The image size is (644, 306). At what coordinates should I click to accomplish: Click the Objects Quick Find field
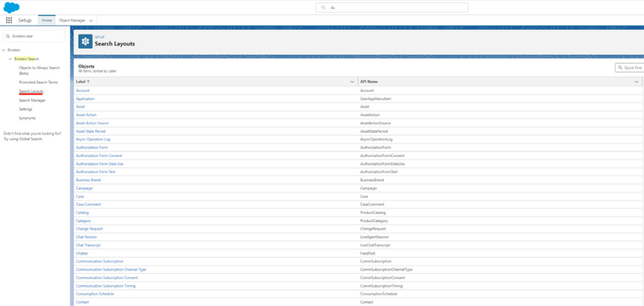click(630, 68)
